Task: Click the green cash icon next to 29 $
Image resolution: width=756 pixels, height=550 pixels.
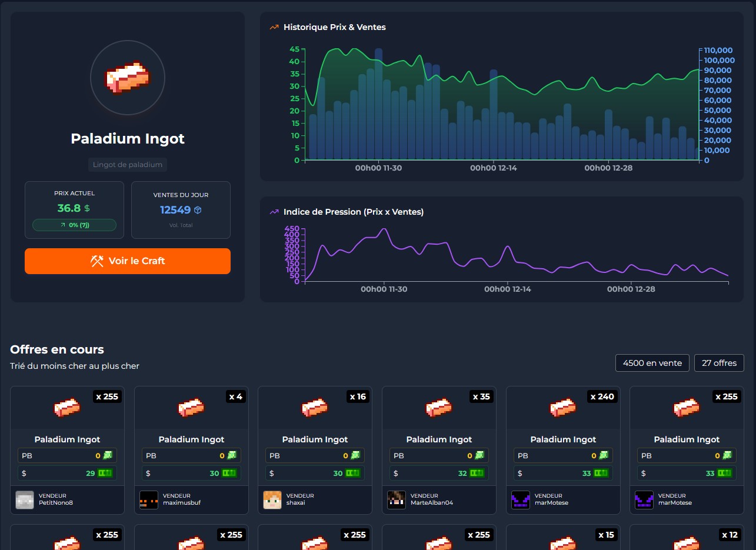Action: pos(105,473)
